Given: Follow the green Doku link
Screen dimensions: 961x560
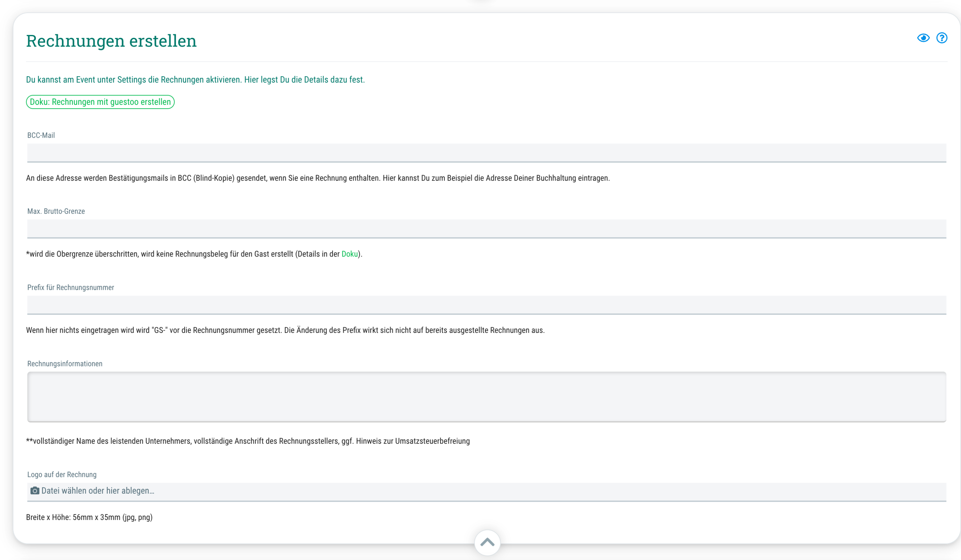Looking at the screenshot, I should click(349, 254).
